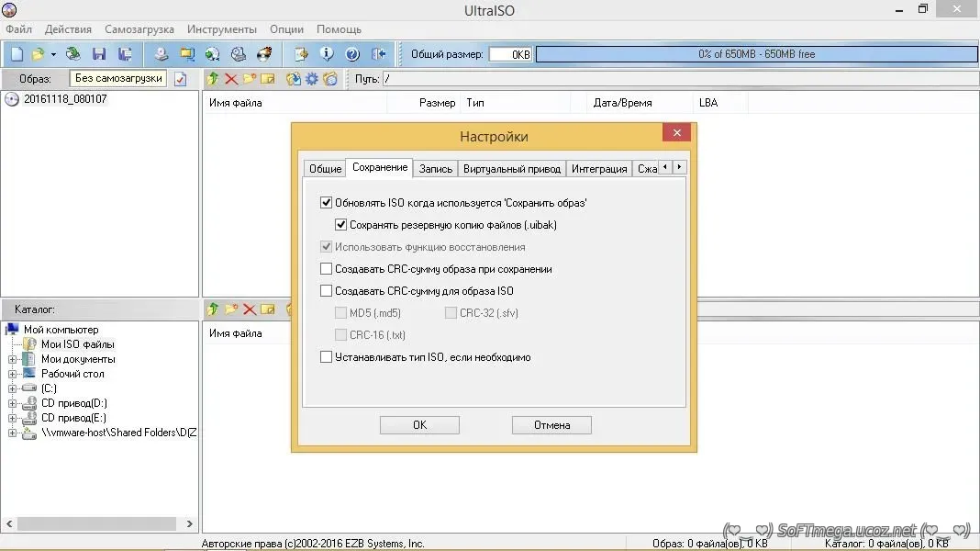Click the blue Help question mark icon
980x551 pixels.
pyautogui.click(x=351, y=54)
